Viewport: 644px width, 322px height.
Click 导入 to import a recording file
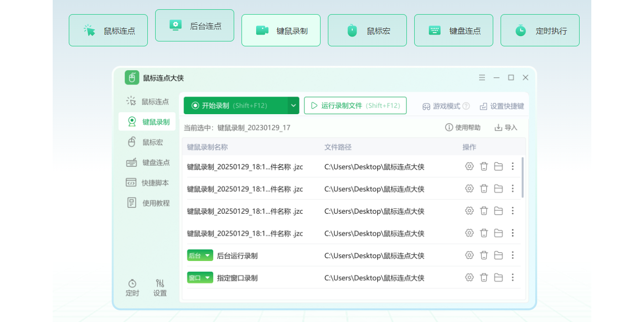coord(505,127)
